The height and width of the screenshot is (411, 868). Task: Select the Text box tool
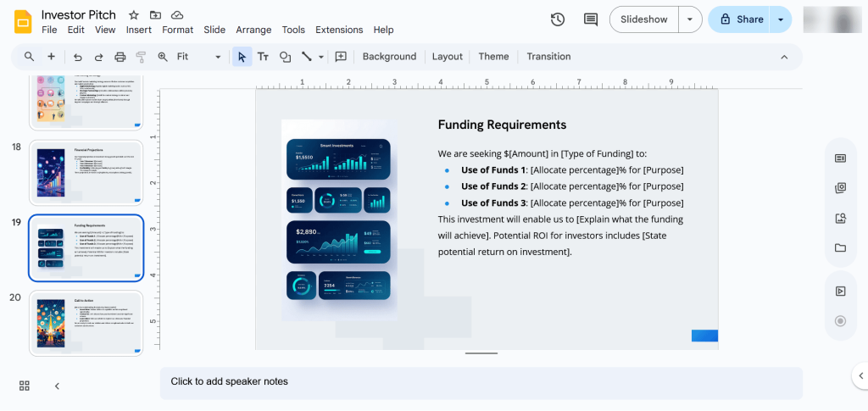263,57
